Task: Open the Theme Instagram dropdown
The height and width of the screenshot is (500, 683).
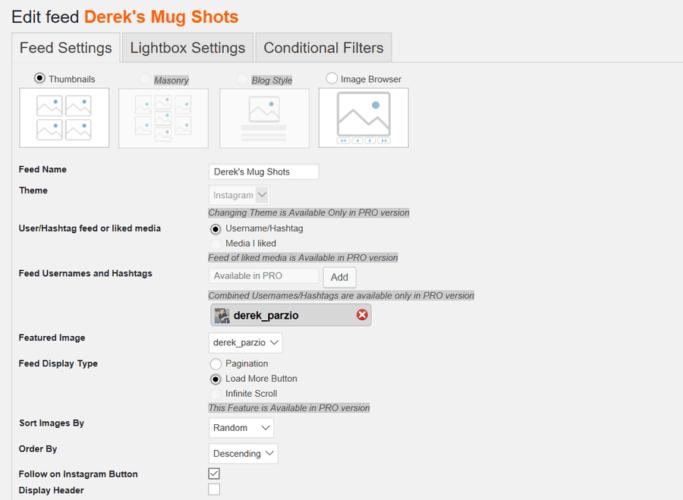Action: click(x=239, y=195)
